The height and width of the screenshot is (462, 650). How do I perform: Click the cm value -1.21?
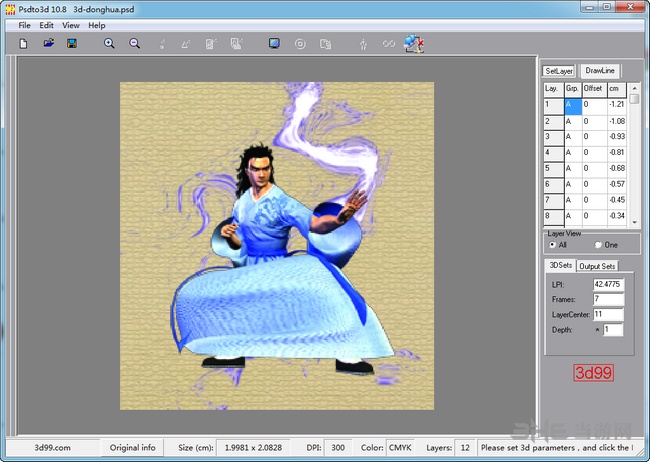[617, 105]
